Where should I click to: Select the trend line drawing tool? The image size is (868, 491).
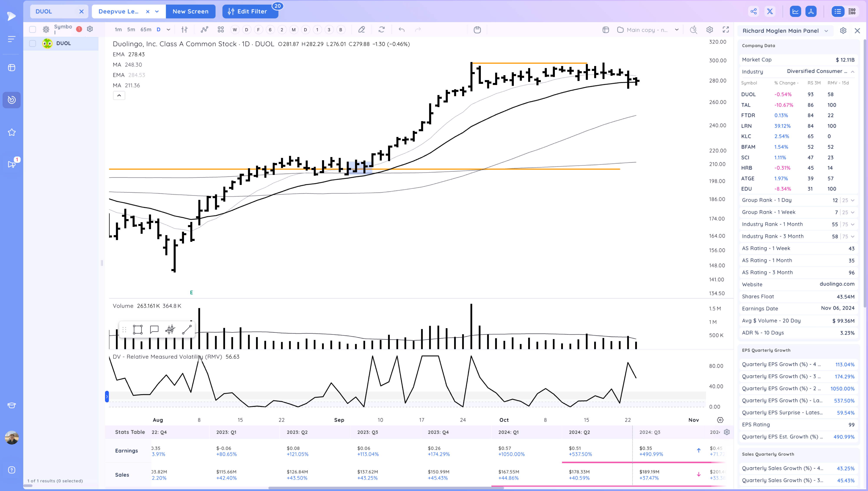(x=187, y=330)
